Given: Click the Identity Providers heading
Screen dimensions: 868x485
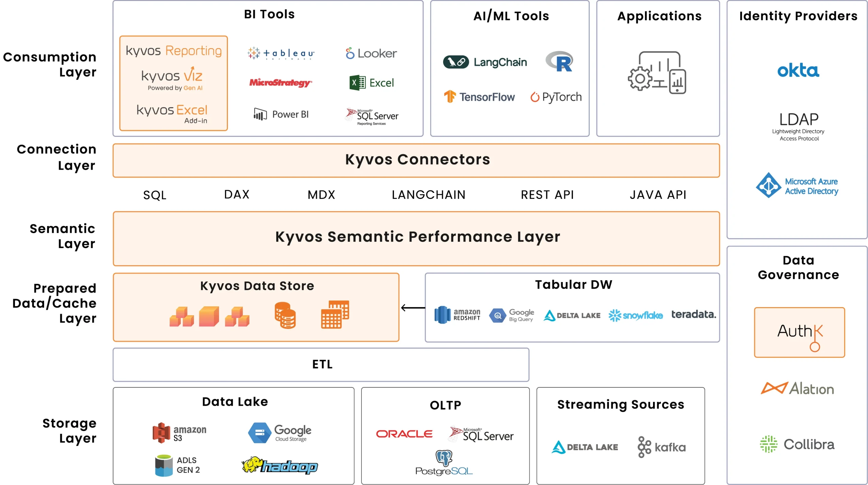Looking at the screenshot, I should click(x=798, y=16).
